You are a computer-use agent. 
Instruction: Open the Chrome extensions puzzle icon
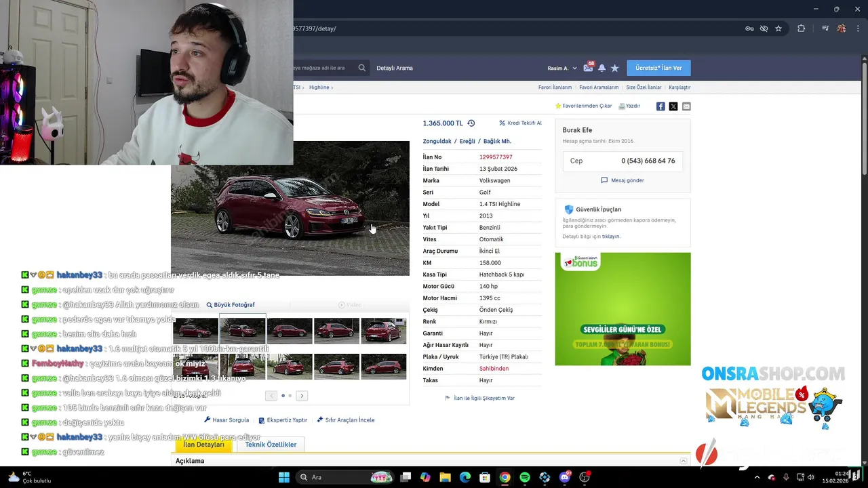(x=802, y=28)
